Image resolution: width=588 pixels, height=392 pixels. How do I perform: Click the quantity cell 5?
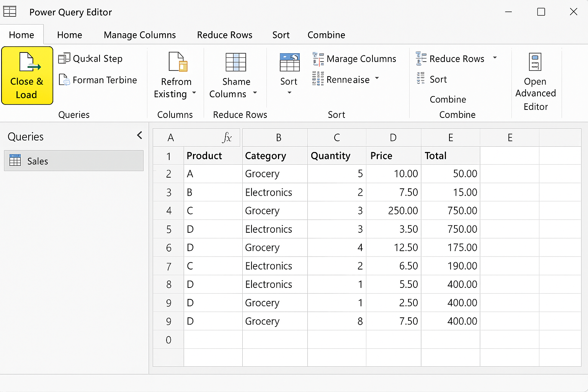[x=337, y=174]
